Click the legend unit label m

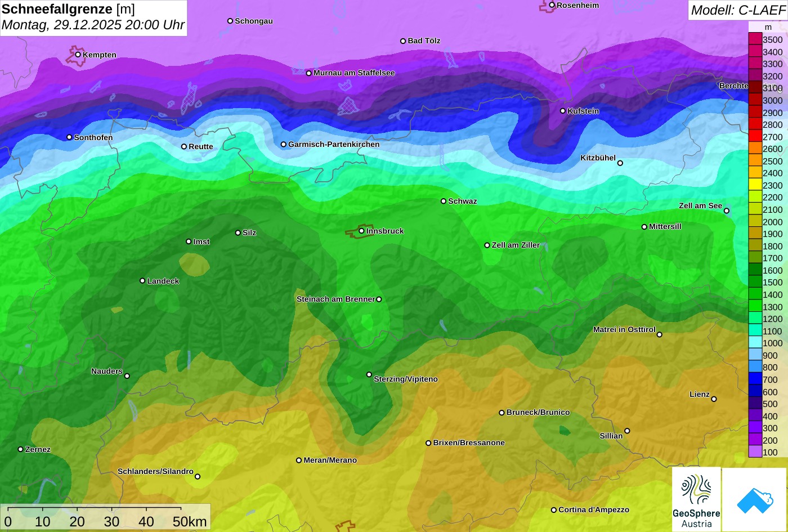tap(768, 27)
